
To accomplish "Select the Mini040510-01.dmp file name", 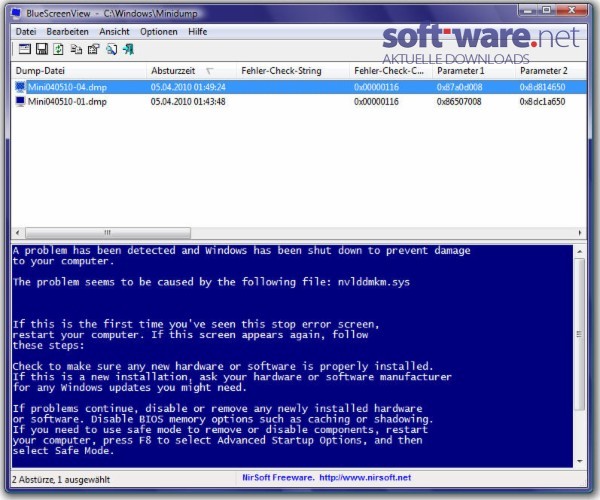I will [67, 102].
